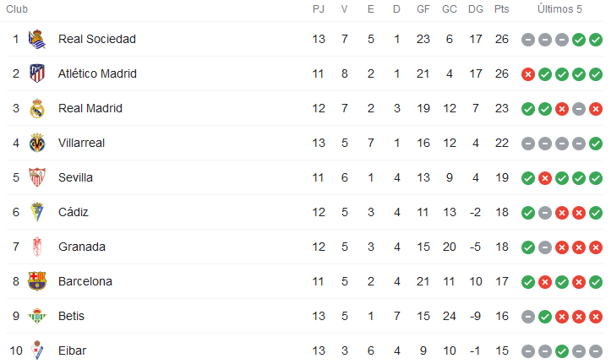611x364 pixels.
Task: Click the Betis club crest
Action: [x=37, y=316]
